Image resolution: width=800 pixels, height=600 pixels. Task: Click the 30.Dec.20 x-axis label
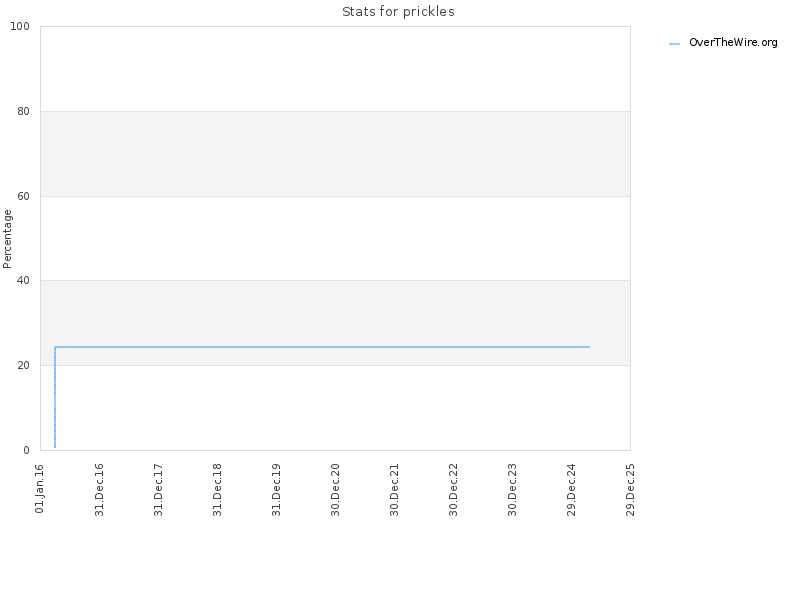(335, 489)
